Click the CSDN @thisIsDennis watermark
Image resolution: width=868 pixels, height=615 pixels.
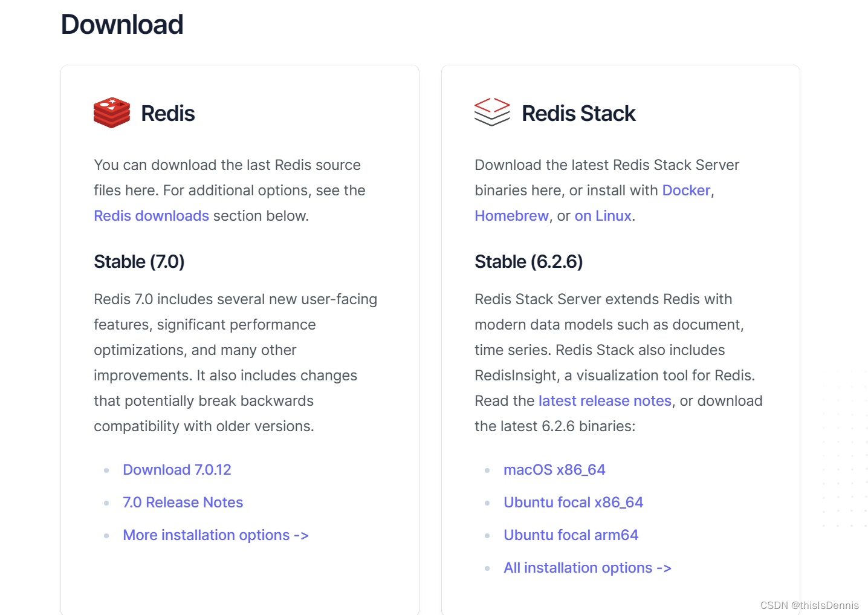click(809, 605)
